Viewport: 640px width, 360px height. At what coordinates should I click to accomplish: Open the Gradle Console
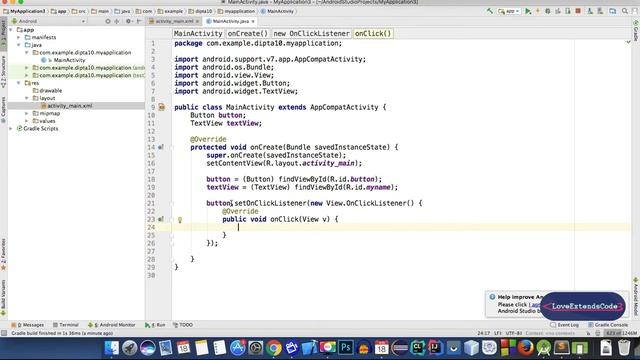point(607,325)
